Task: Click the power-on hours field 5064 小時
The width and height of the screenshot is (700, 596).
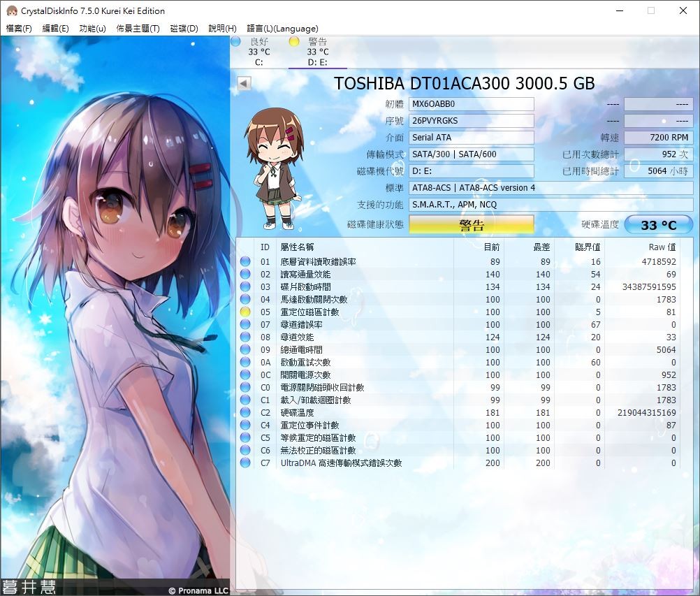Action: pyautogui.click(x=659, y=171)
